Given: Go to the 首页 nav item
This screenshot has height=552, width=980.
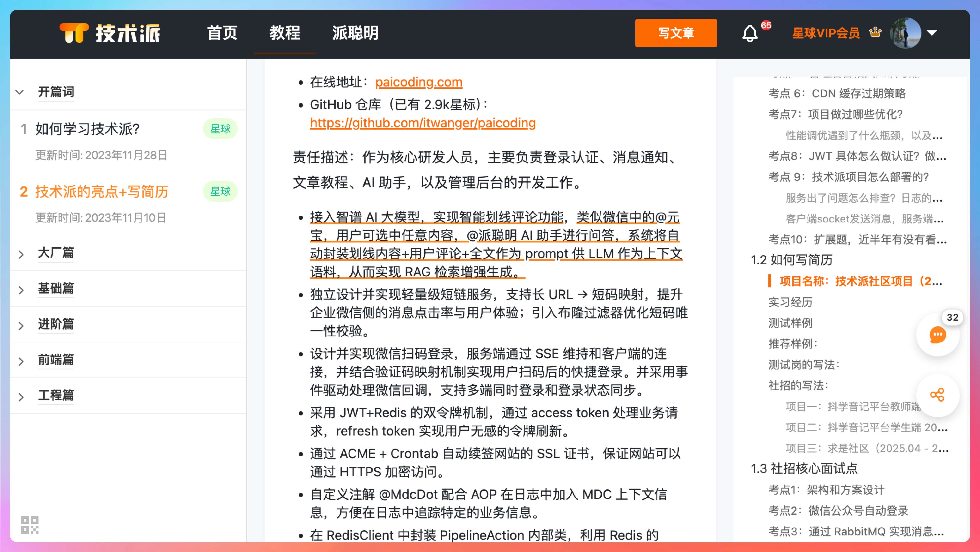Looking at the screenshot, I should tap(222, 33).
